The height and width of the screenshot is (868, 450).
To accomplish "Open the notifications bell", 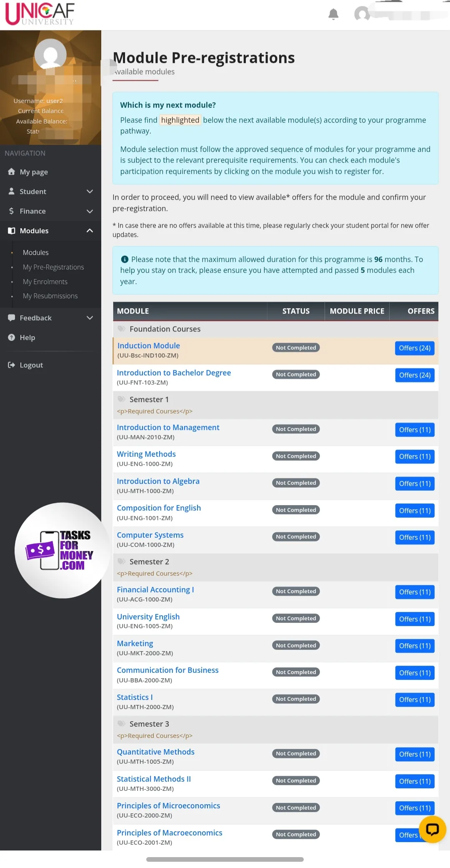I will click(333, 14).
